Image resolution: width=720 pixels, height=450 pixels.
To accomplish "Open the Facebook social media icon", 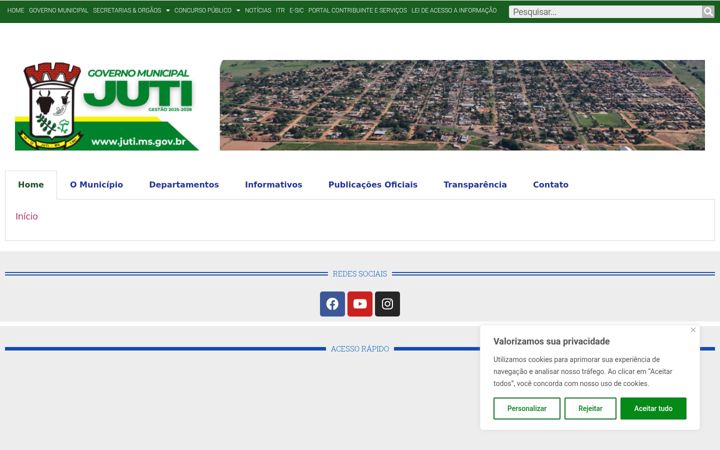I will [332, 304].
